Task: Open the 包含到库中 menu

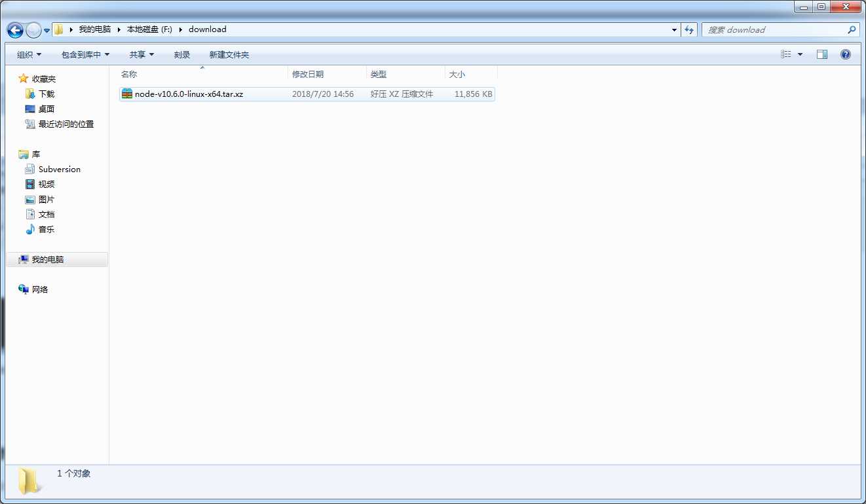Action: click(x=85, y=55)
